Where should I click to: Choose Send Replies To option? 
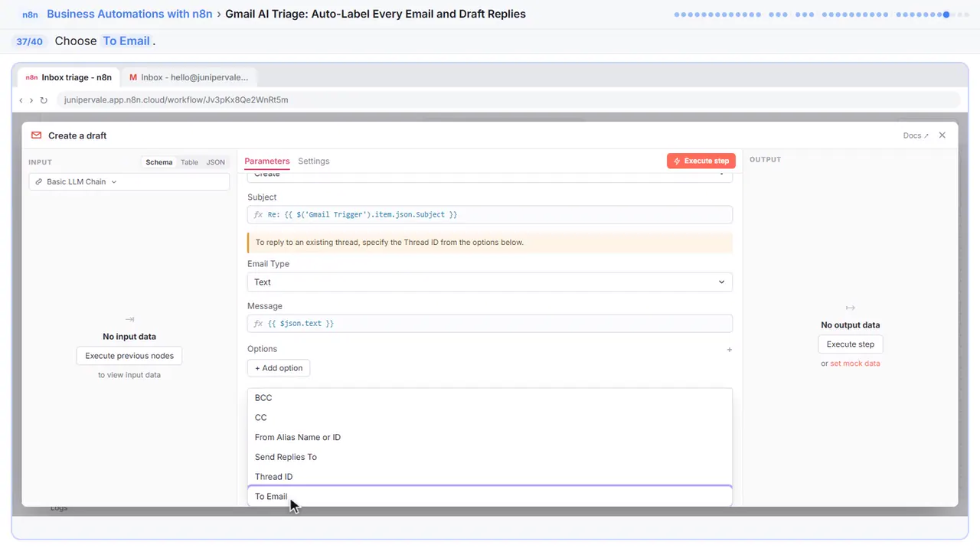click(490, 457)
